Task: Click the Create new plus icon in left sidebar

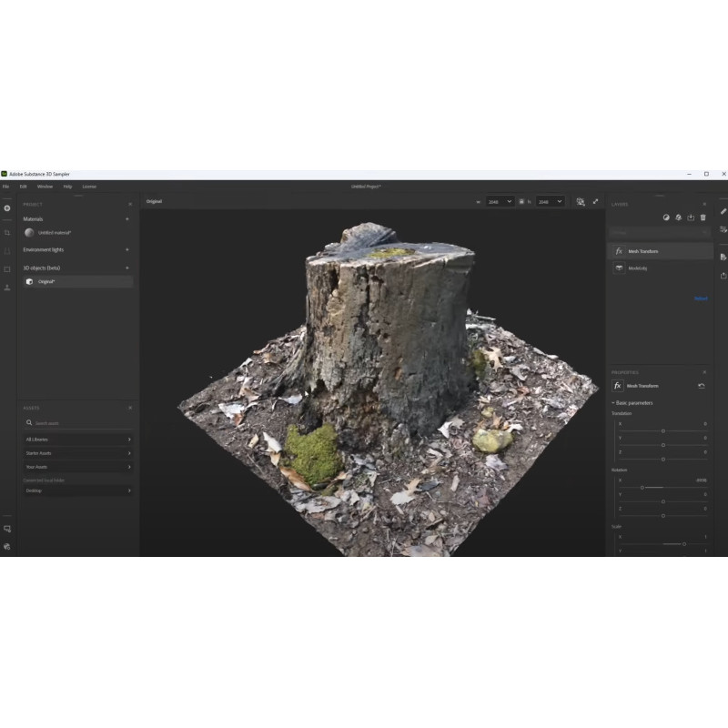Action: click(7, 207)
